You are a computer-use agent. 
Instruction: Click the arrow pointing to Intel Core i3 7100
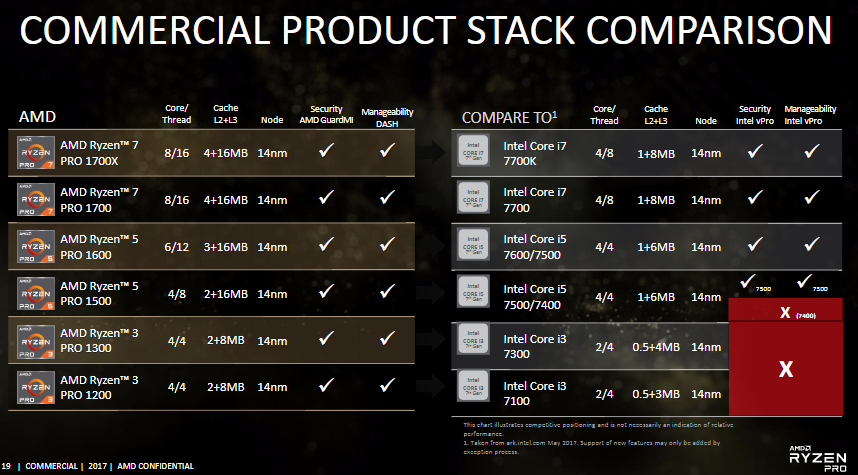[x=438, y=386]
